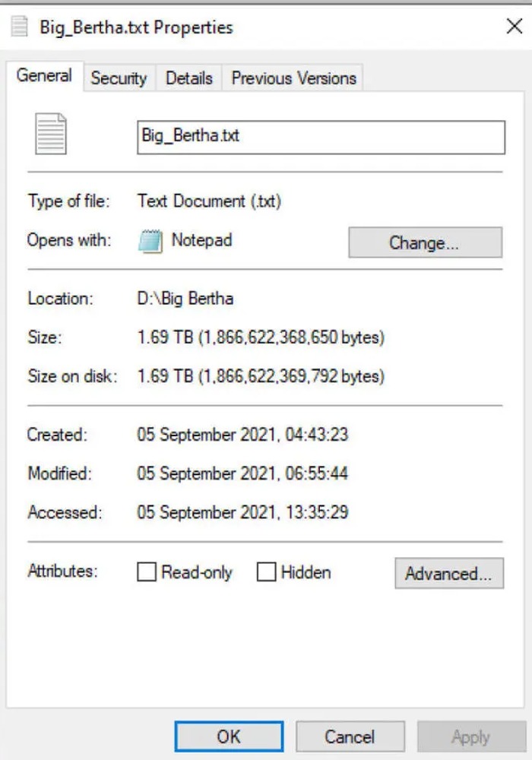532x760 pixels.
Task: Switch to the General tab
Action: (x=44, y=76)
